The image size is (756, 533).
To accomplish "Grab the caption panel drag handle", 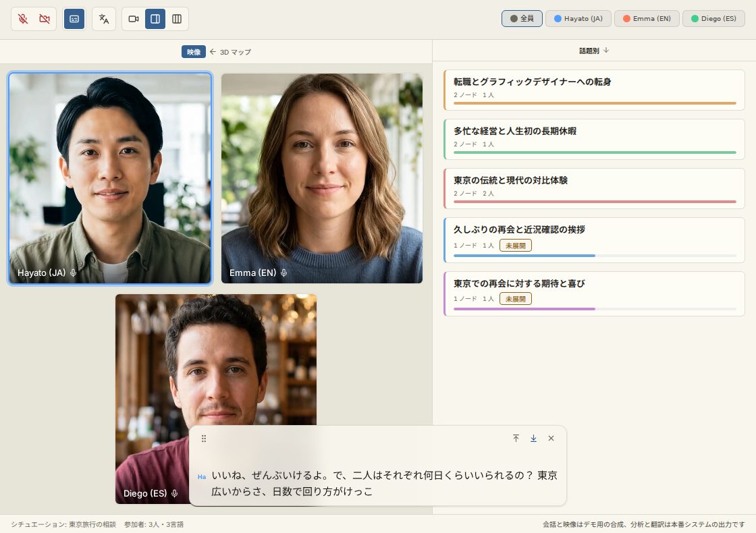I will tap(204, 439).
